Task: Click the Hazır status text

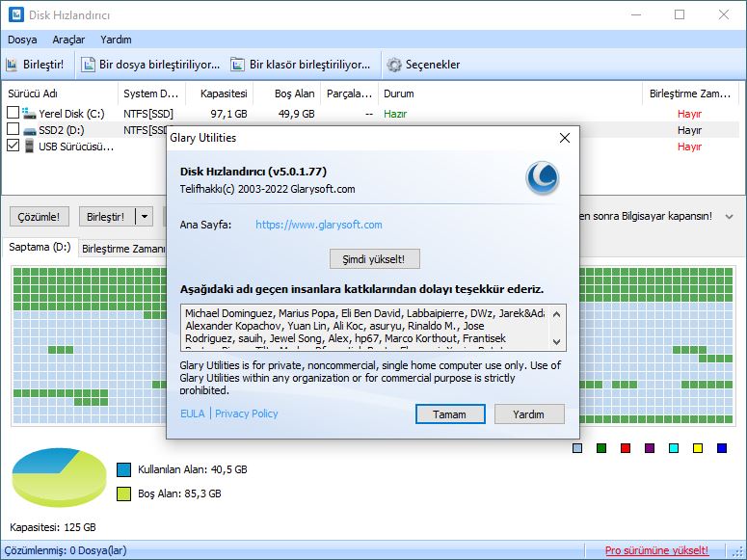Action: coord(395,114)
